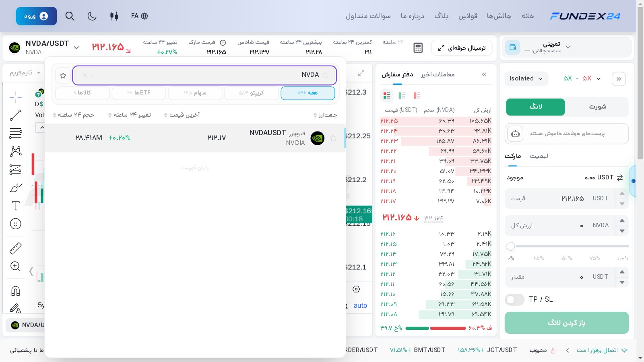The height and width of the screenshot is (362, 644).
Task: Toggle the magnet snap mode
Action: point(16,291)
